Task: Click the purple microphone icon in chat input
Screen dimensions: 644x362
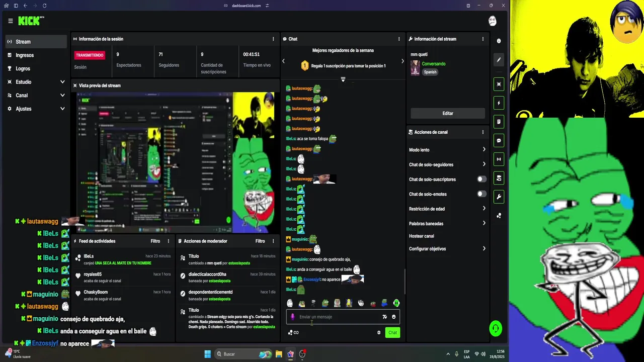Action: point(293,317)
